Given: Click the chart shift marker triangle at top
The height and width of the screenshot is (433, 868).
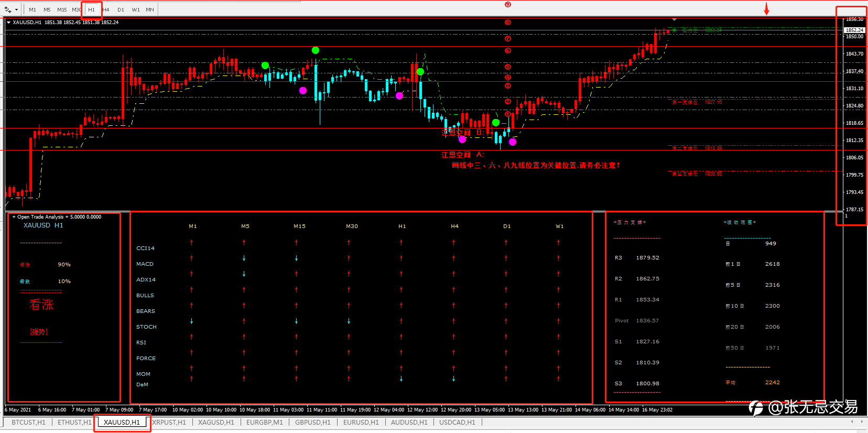Looking at the screenshot, I should (675, 19).
